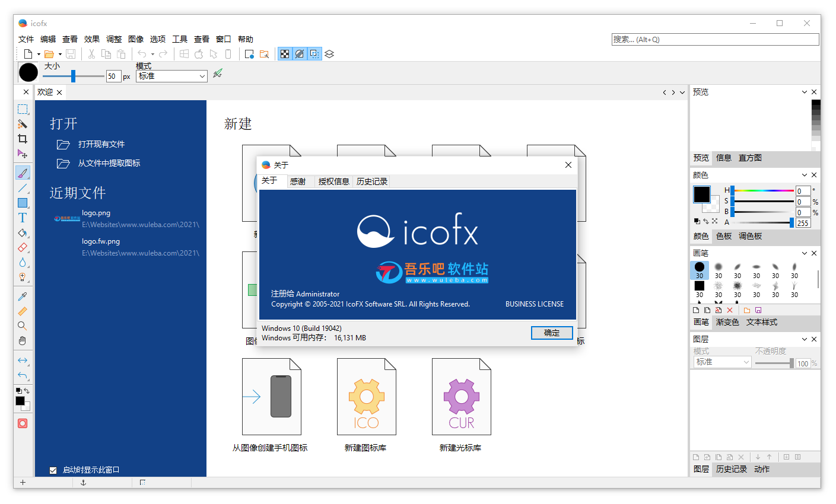Image resolution: width=836 pixels, height=504 pixels.
Task: Click the swap colors arrow in Color panel
Action: tap(706, 221)
